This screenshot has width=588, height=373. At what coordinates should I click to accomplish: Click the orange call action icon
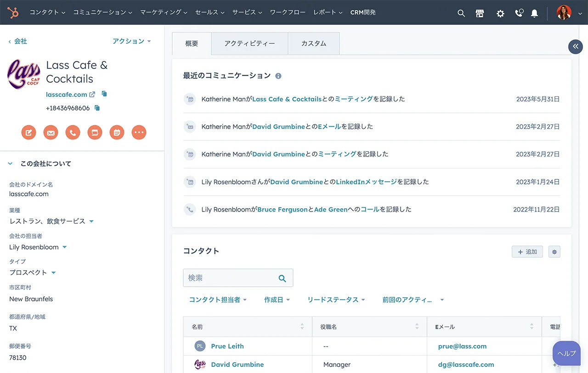73,133
